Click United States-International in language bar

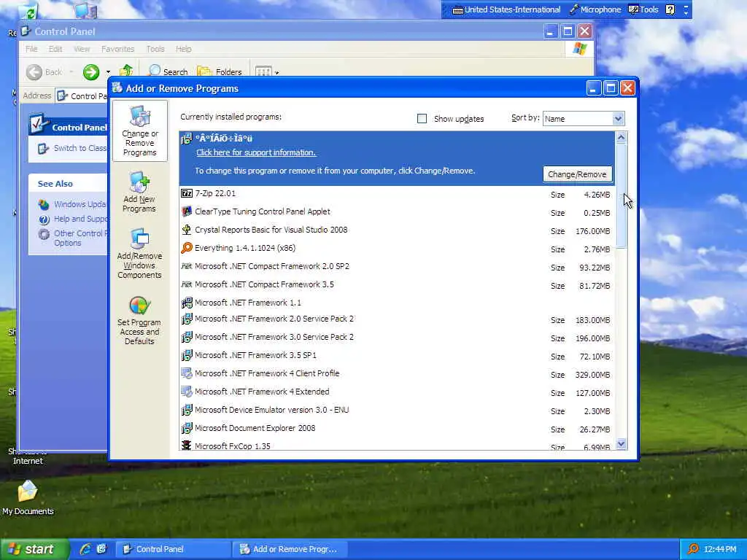[506, 9]
